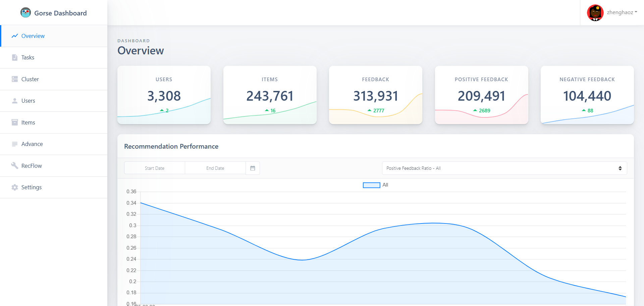Expand the zhenghaoz user menu
The width and height of the screenshot is (644, 306).
(622, 12)
